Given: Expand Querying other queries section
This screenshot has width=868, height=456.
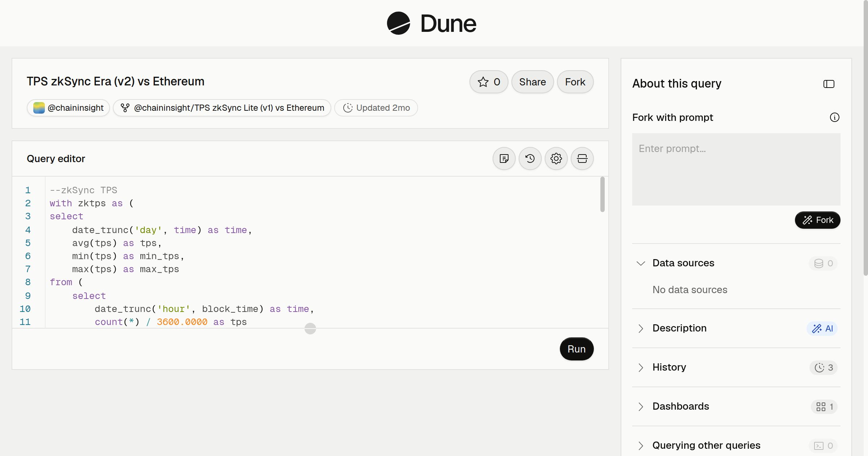Looking at the screenshot, I should (x=641, y=446).
